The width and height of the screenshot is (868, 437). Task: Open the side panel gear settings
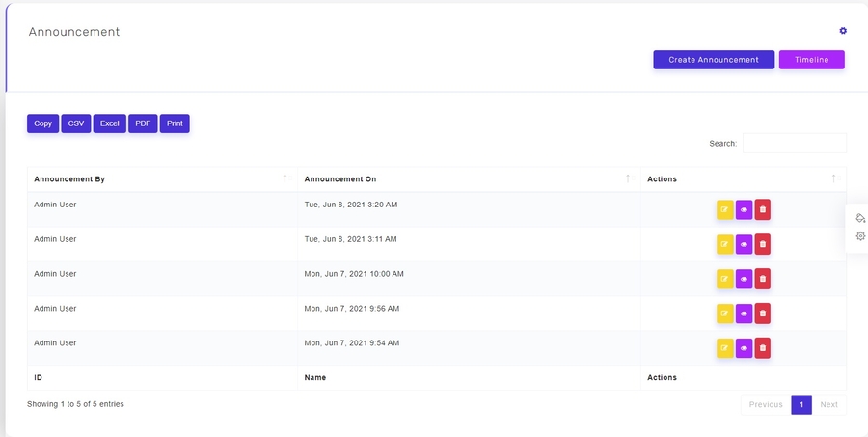[860, 236]
